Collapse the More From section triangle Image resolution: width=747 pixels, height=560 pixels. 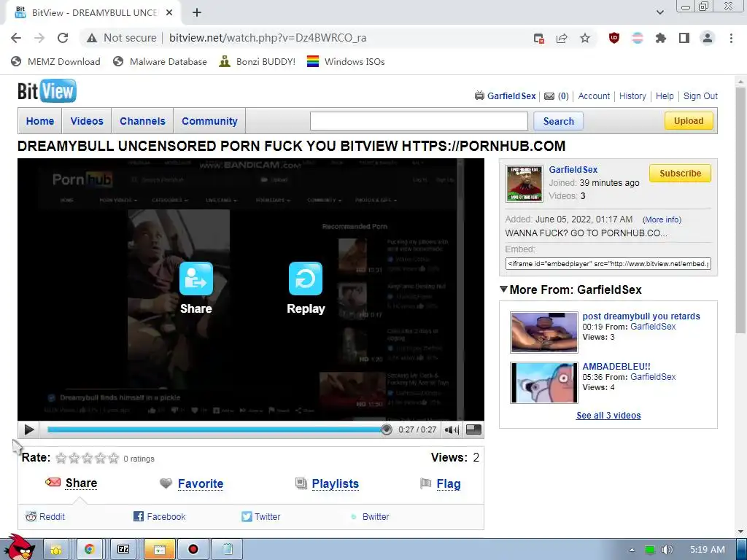click(x=503, y=289)
